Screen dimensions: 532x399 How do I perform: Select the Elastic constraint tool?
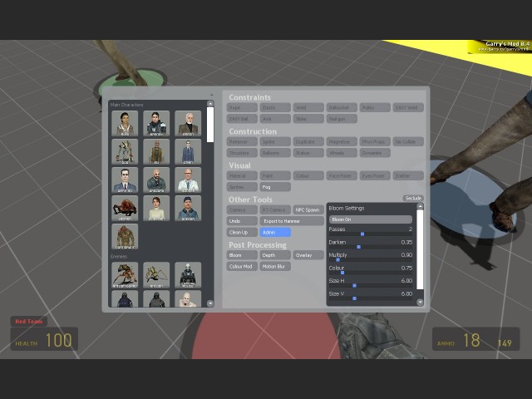pyautogui.click(x=275, y=107)
